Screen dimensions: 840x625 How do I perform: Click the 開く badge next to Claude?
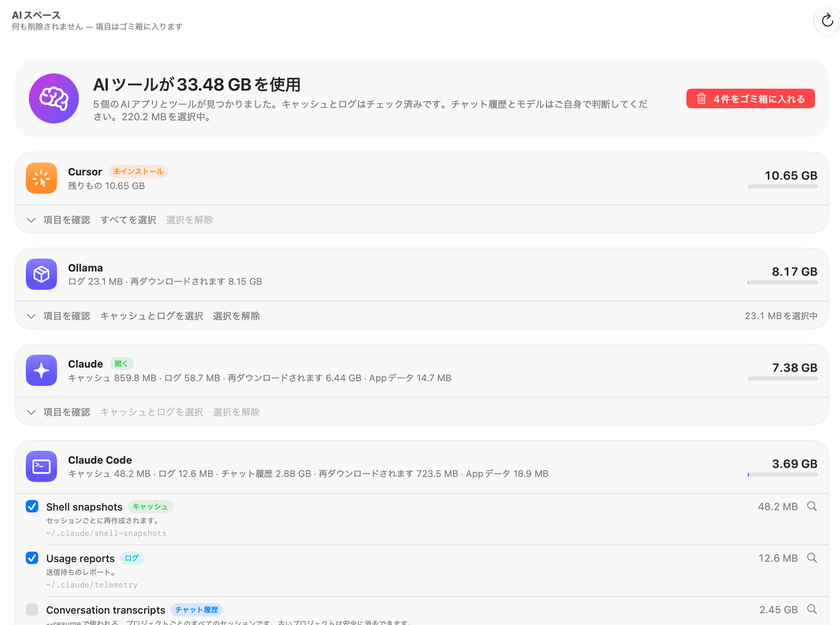122,364
